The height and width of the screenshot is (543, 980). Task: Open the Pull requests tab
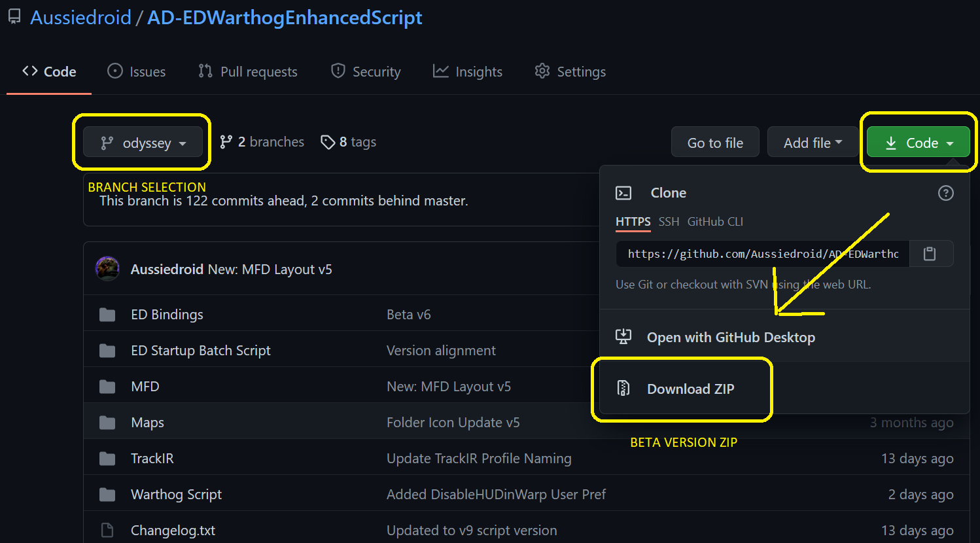click(248, 71)
